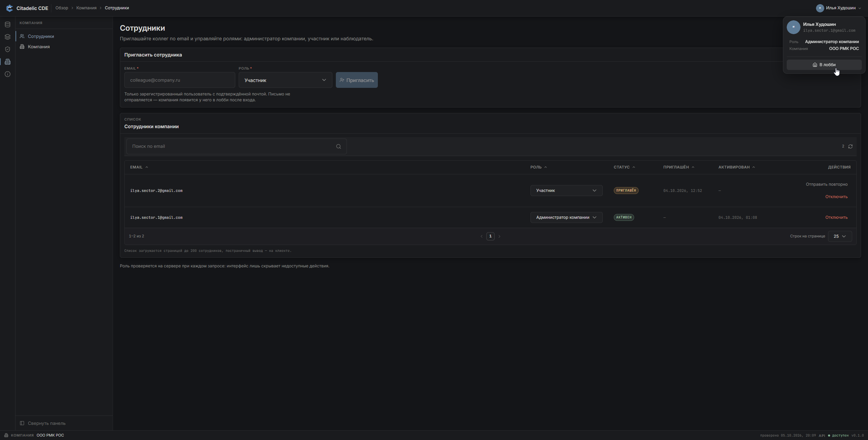Focus the Поиск по email search field
The width and height of the screenshot is (868, 440).
tap(236, 146)
